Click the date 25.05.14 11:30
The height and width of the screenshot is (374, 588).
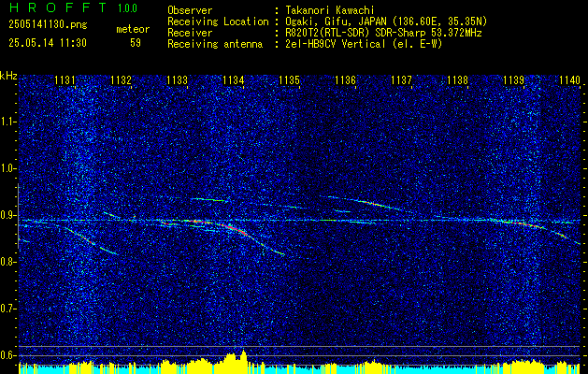coord(48,43)
